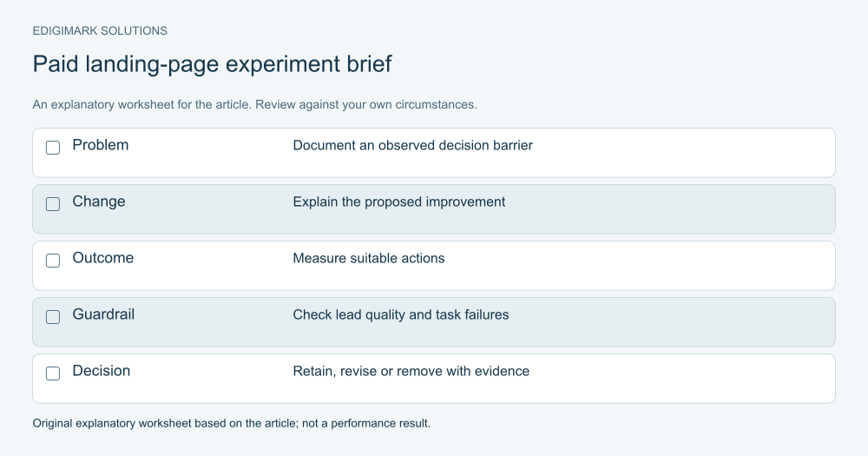Click the 'Decision' row label
This screenshot has width=868, height=456.
tap(102, 371)
